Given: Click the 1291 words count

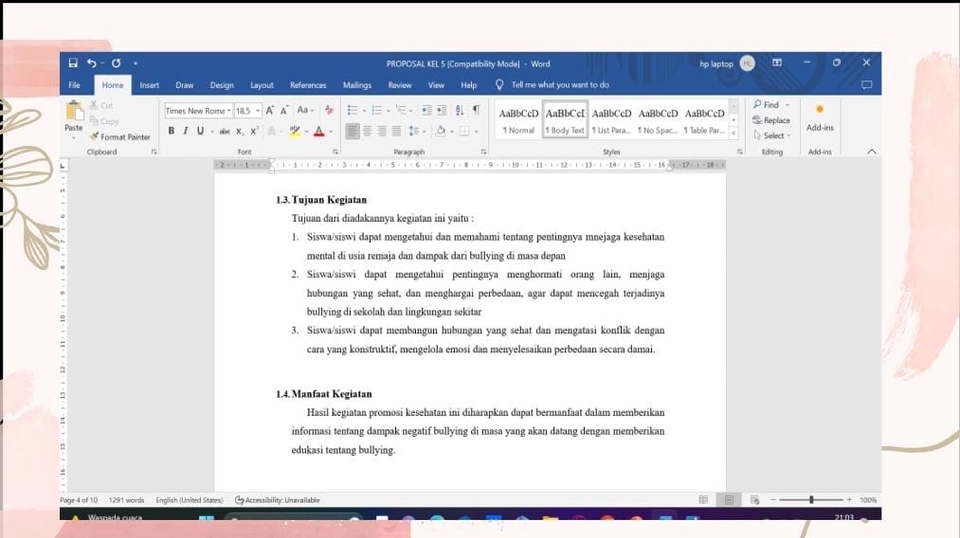Looking at the screenshot, I should (126, 500).
